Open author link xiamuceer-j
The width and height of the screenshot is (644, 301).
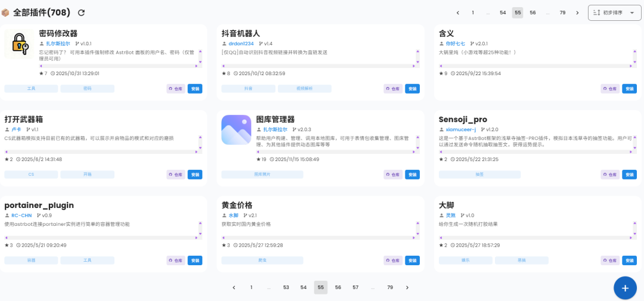tap(461, 129)
